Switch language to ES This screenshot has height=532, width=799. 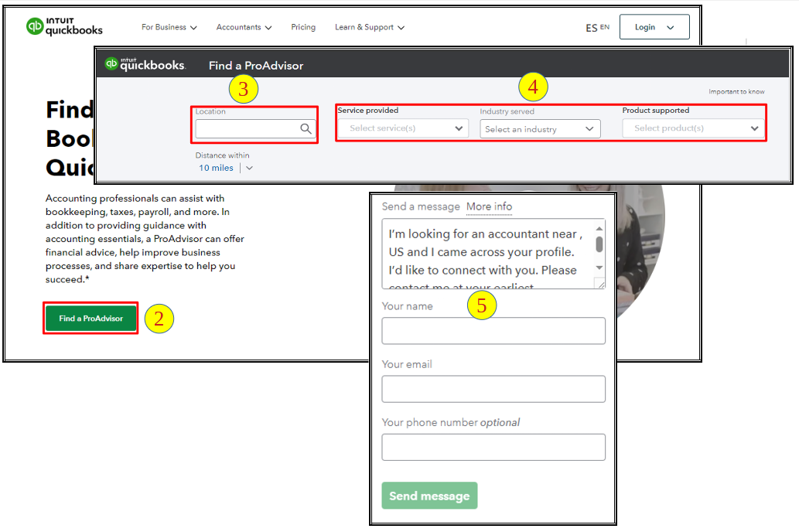[x=591, y=28]
